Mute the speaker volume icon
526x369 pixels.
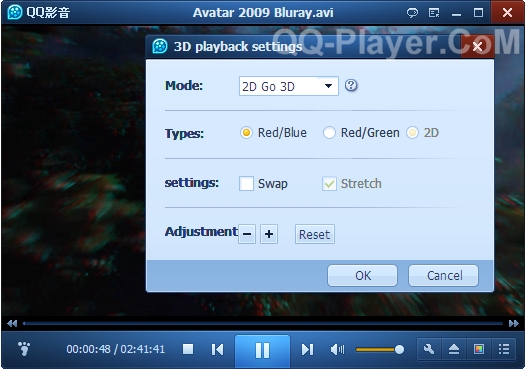click(x=337, y=350)
